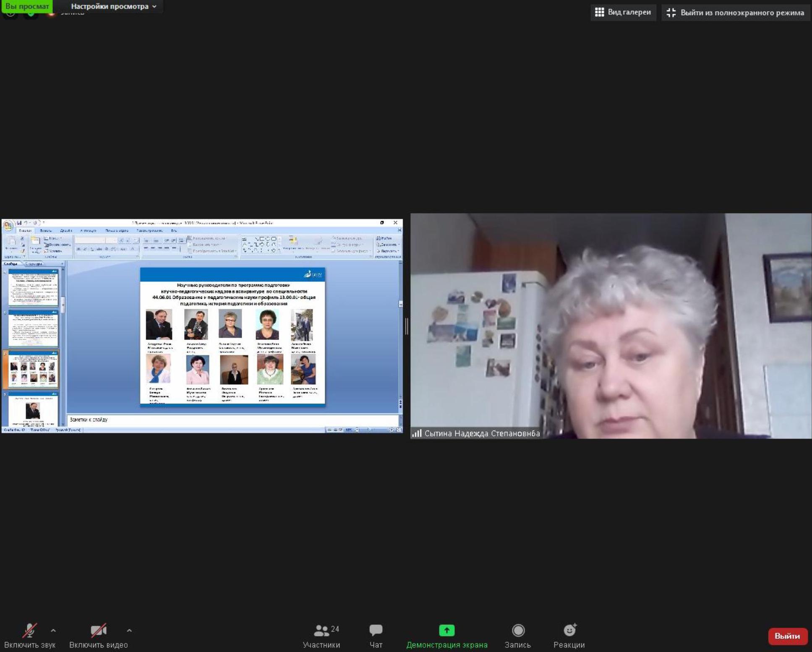Click the green Вы просматриваете indicator

(x=27, y=6)
